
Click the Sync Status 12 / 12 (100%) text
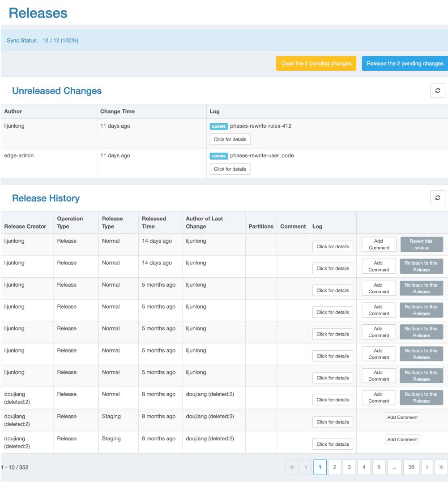(x=43, y=40)
